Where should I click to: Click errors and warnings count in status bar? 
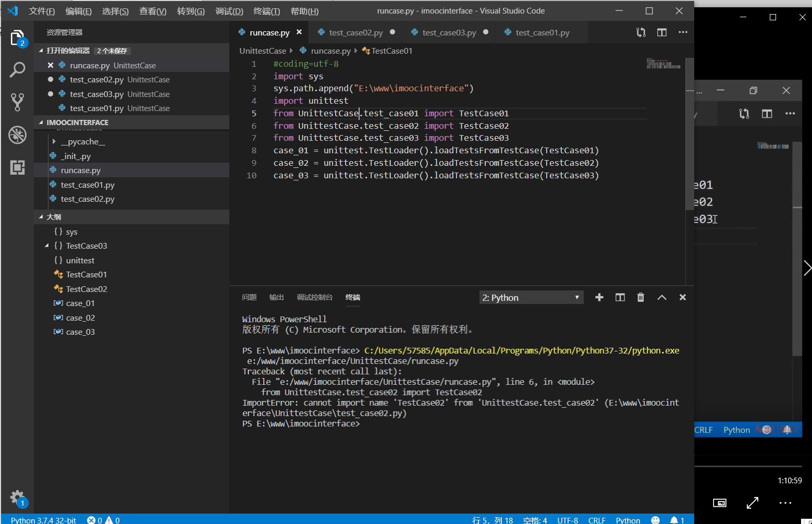pos(103,520)
